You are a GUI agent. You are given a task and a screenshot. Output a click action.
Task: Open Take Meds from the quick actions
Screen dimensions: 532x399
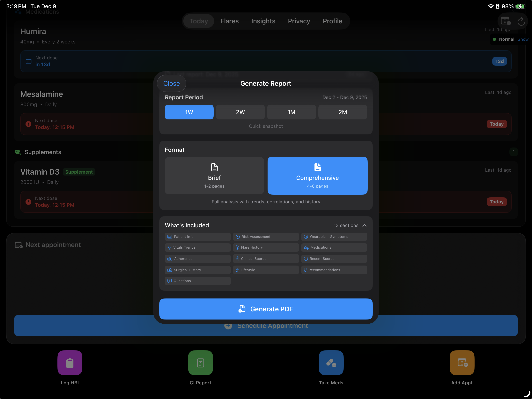tap(331, 363)
